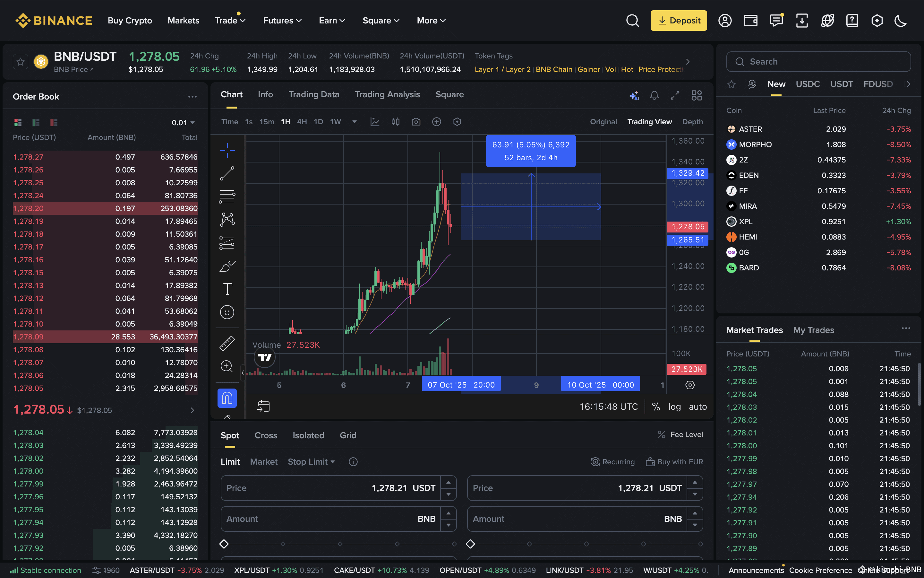Switch to Trading Analysis tab
924x578 pixels.
tap(387, 94)
